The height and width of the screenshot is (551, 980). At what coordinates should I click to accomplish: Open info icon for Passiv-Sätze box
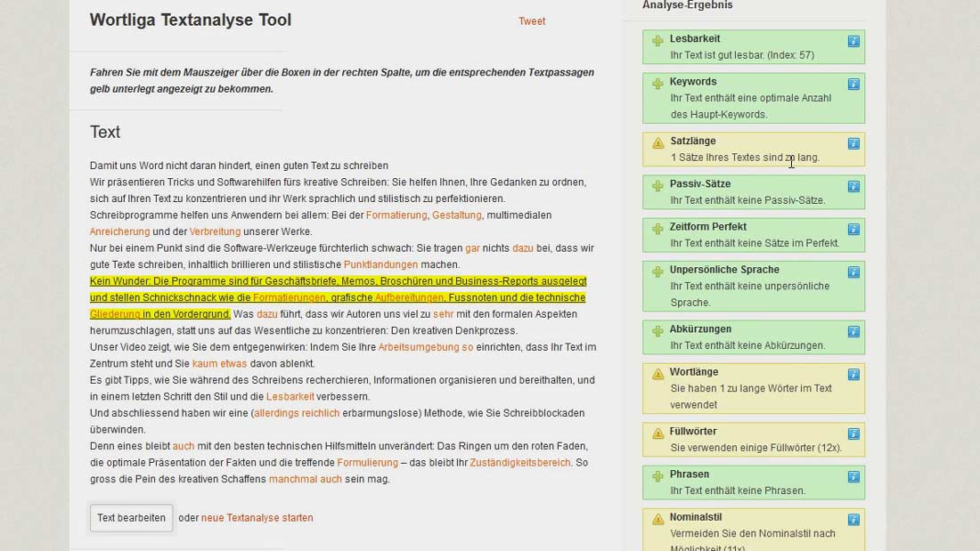(x=853, y=187)
